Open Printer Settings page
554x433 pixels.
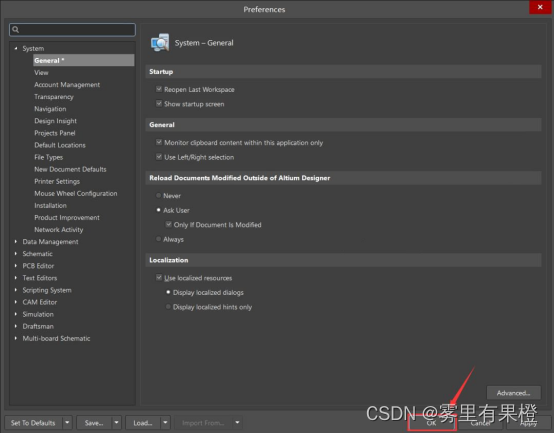tap(57, 181)
